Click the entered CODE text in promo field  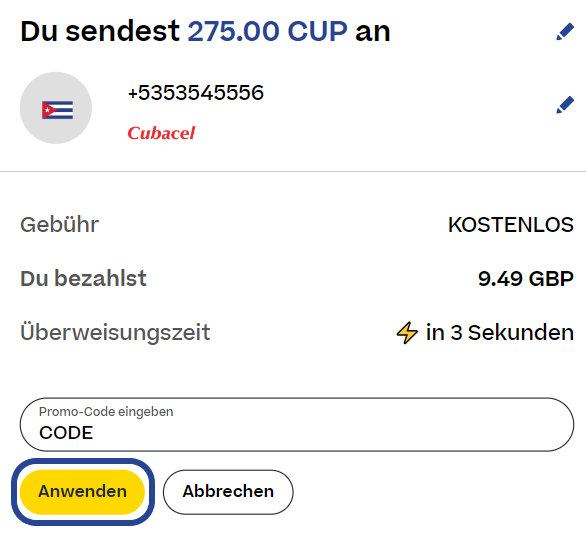tap(66, 433)
